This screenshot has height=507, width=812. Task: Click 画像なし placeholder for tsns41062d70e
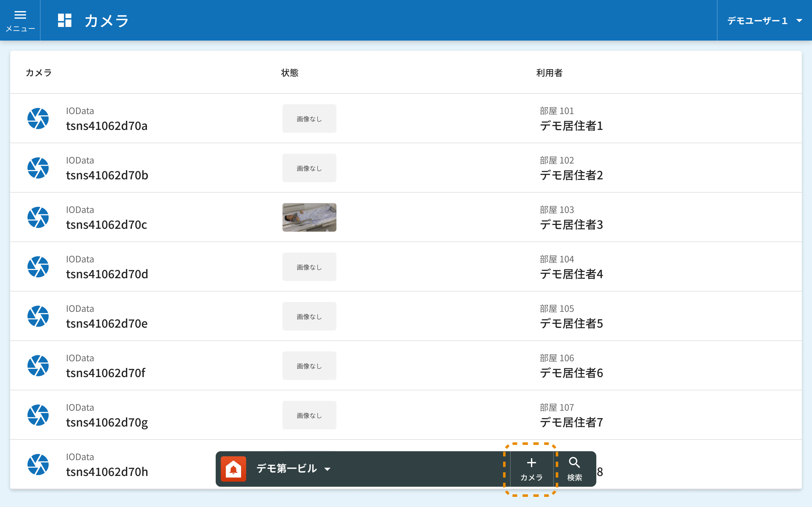309,316
